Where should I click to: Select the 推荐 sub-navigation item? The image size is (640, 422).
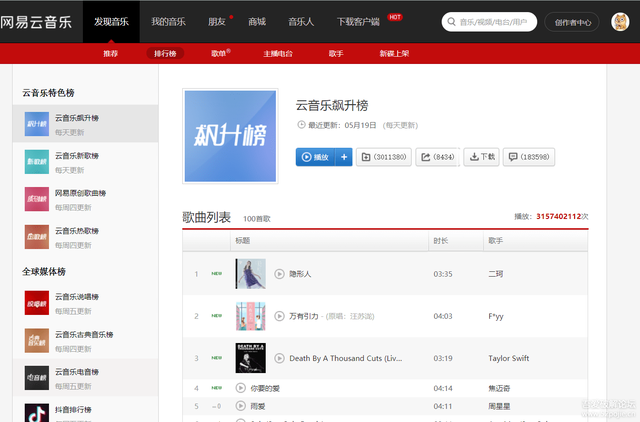[110, 53]
